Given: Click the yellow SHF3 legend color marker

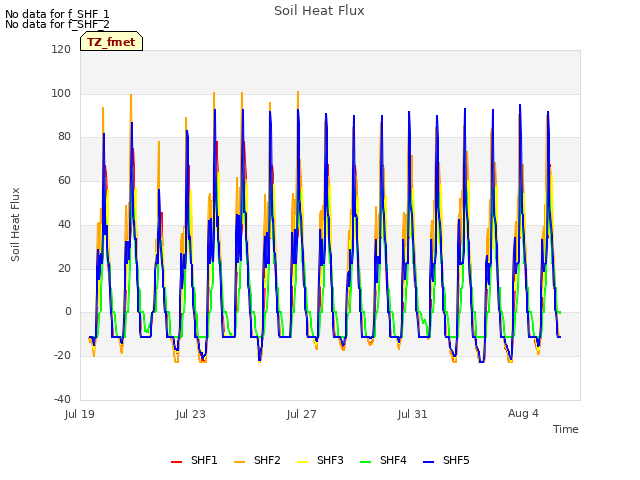Looking at the screenshot, I should (302, 462).
